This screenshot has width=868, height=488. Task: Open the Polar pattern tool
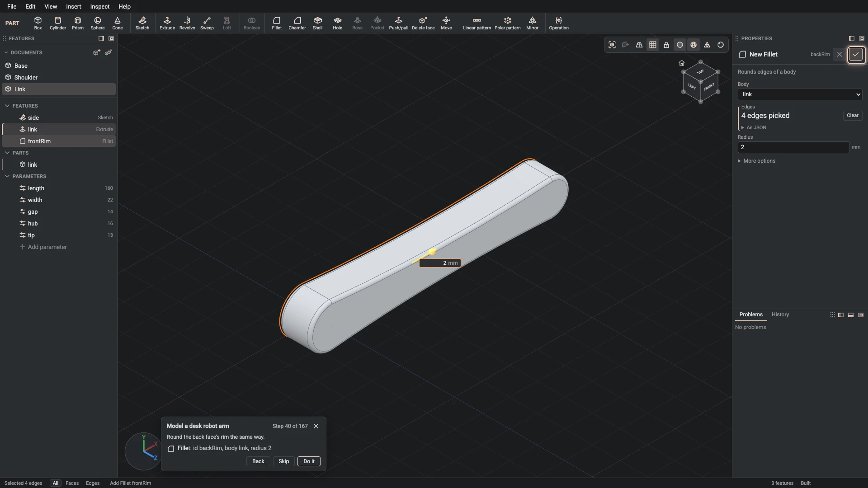(508, 23)
